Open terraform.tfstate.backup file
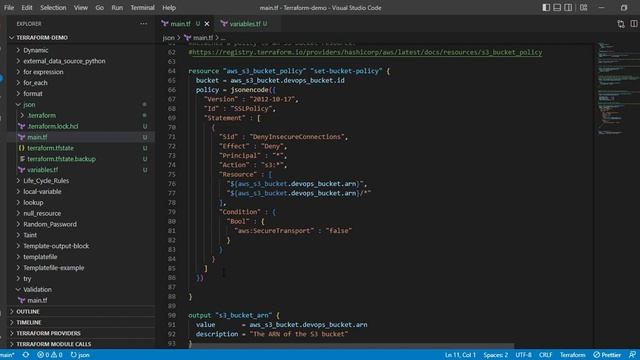640x360 pixels. 82,159
